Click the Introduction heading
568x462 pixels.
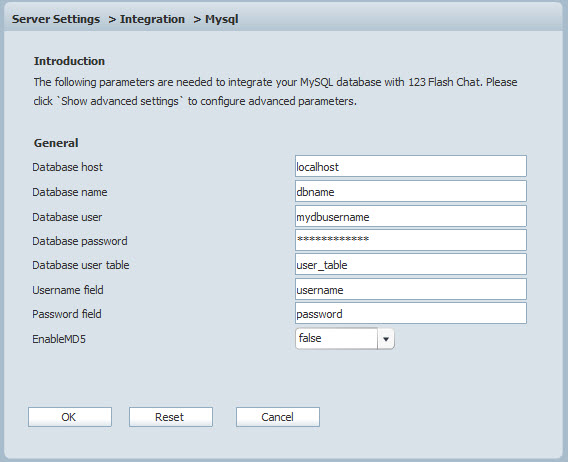69,61
